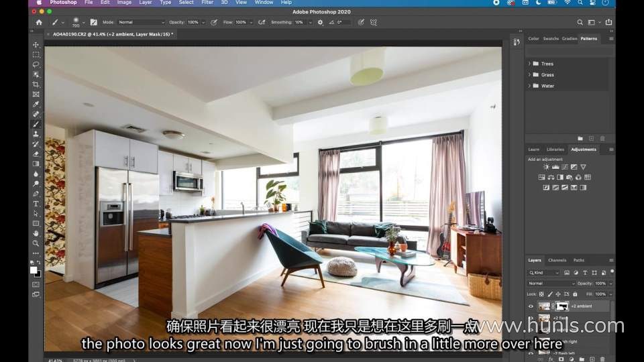Add a Color Balance adjustment
The image size is (644, 362).
coord(551,177)
